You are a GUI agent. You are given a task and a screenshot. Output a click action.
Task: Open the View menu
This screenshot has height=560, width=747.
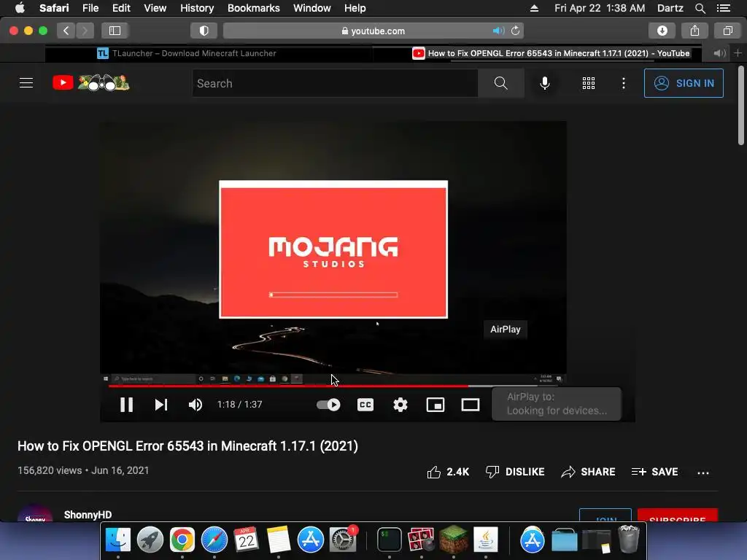coord(155,8)
